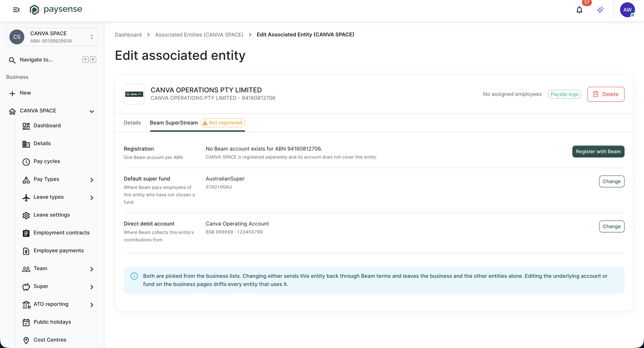Click the CS business avatar
Viewport: 644px width, 348px height.
[x=17, y=37]
